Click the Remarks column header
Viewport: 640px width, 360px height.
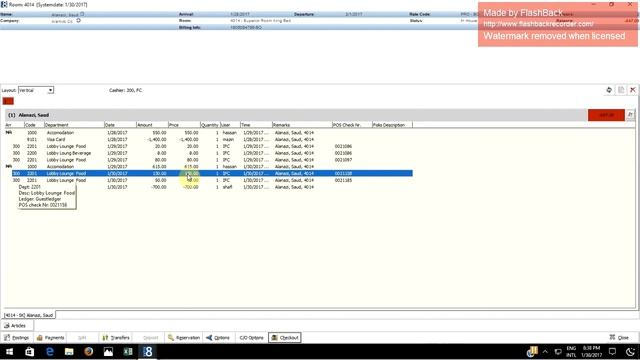pos(302,125)
